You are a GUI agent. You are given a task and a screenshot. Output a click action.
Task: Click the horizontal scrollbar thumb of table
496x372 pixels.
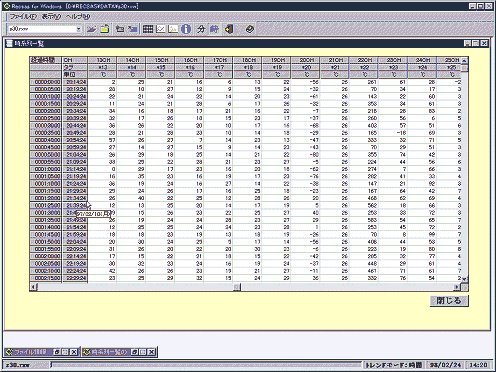pos(237,287)
